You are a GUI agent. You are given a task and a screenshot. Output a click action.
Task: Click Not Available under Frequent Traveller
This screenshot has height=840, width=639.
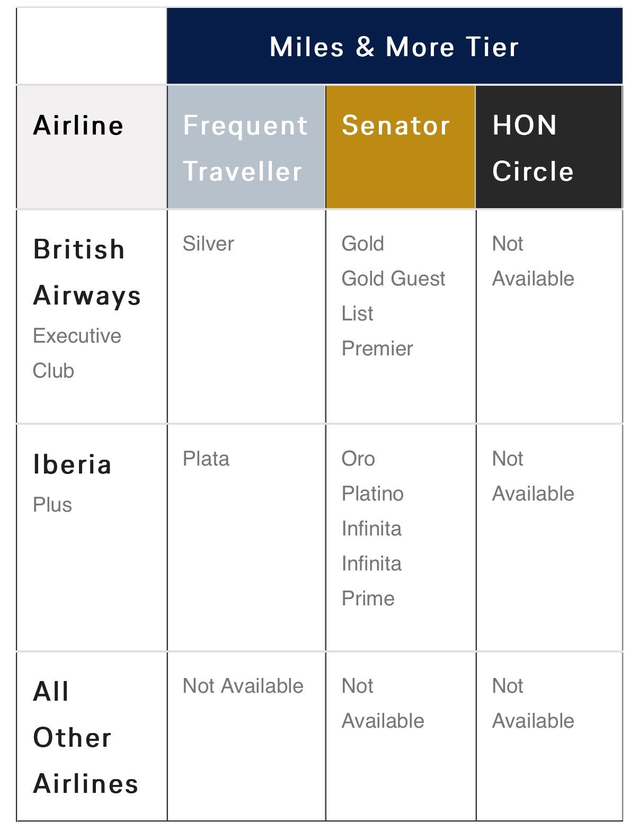pyautogui.click(x=243, y=686)
